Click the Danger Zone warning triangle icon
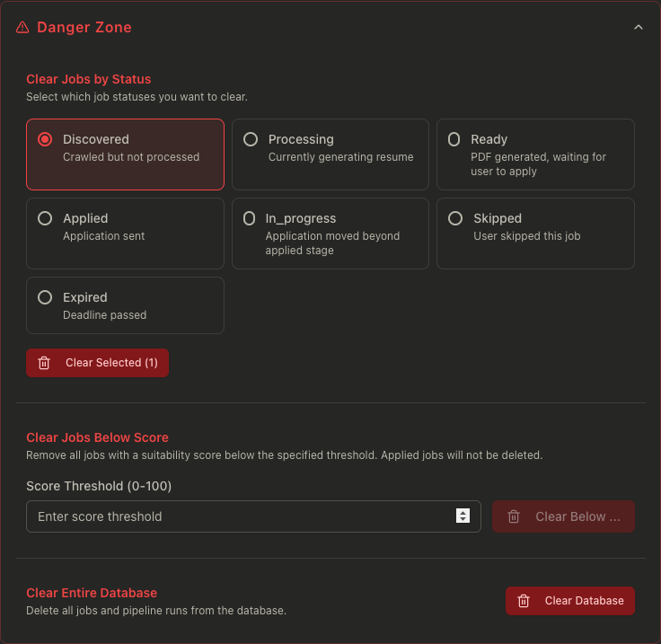 click(x=22, y=28)
